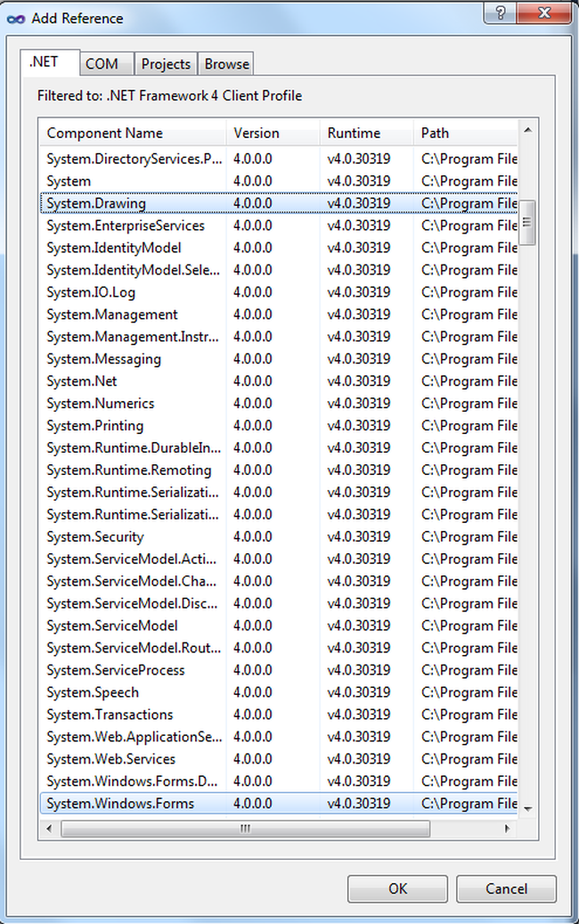Screen dimensions: 579x924
Task: Click the Cancel button
Action: 506,888
